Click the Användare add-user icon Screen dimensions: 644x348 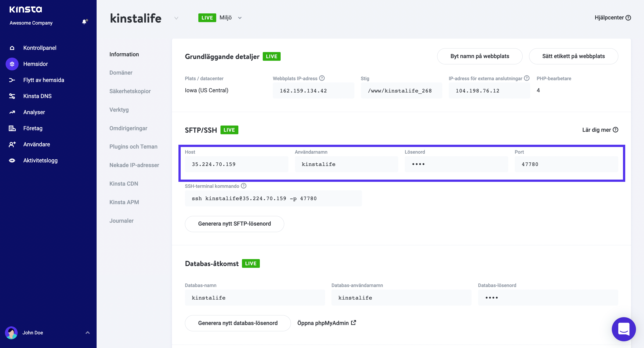coord(12,144)
